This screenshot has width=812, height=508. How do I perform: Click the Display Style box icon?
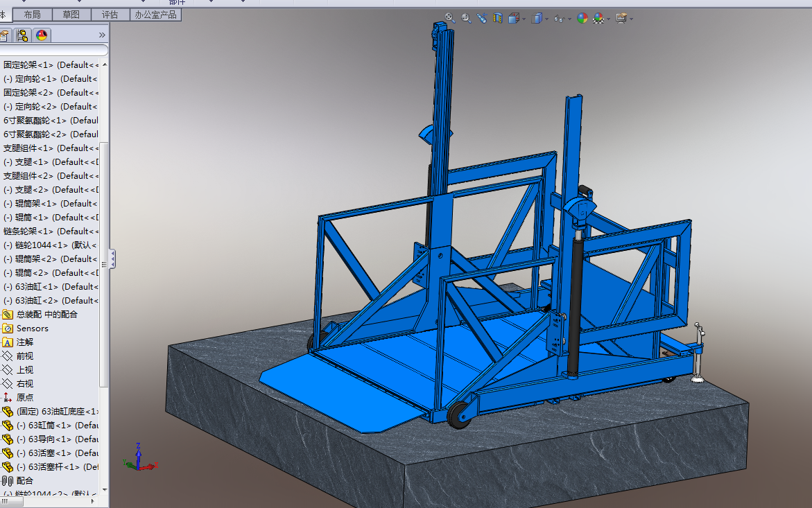537,18
